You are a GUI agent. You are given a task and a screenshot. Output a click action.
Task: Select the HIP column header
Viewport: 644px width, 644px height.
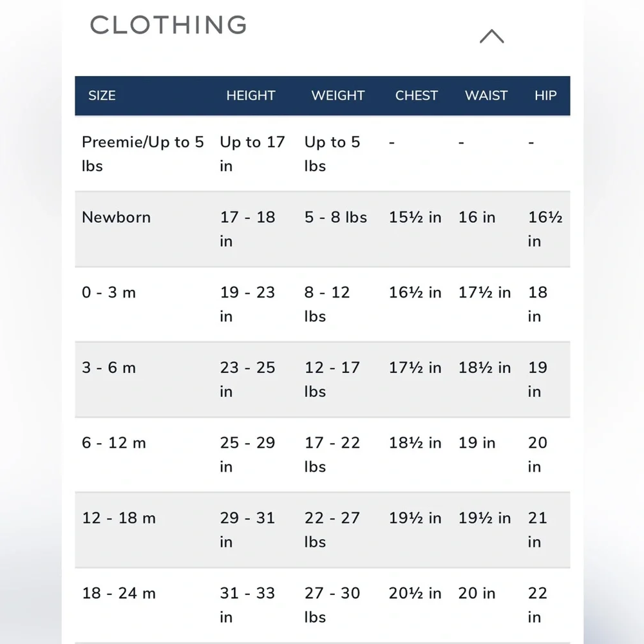(x=545, y=96)
